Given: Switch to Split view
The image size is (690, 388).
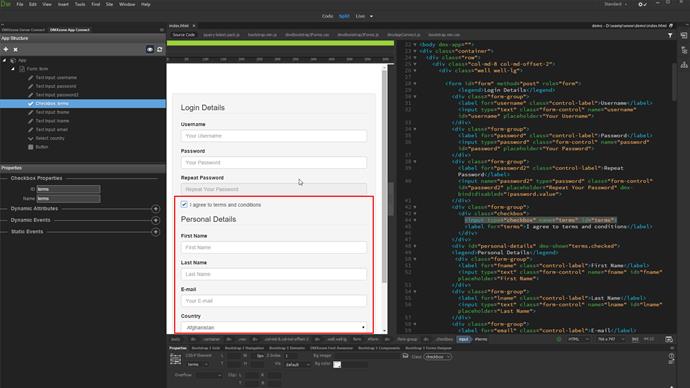Looking at the screenshot, I should (344, 16).
